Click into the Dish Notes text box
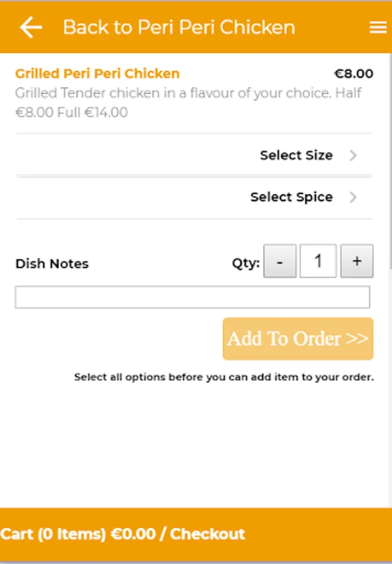 (x=192, y=297)
